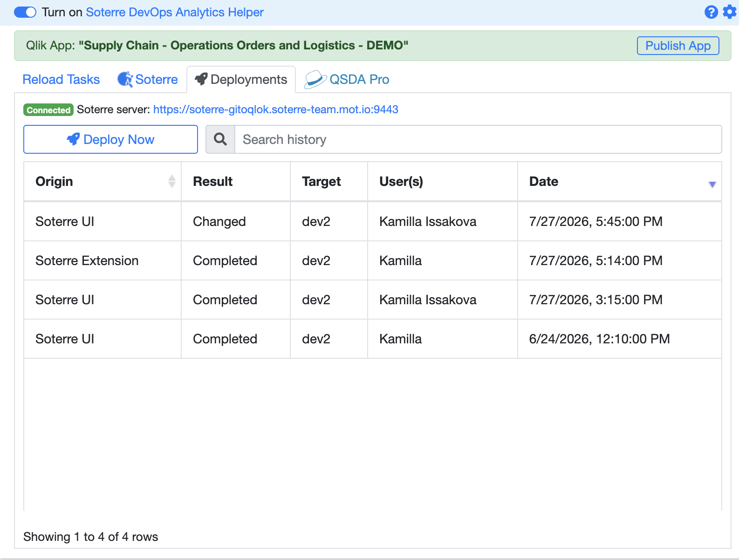This screenshot has width=739, height=560.
Task: Open the QSDA Pro tab
Action: click(347, 80)
